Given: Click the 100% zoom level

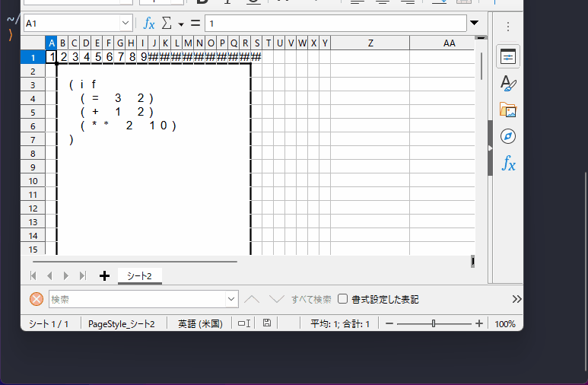Looking at the screenshot, I should tap(505, 324).
